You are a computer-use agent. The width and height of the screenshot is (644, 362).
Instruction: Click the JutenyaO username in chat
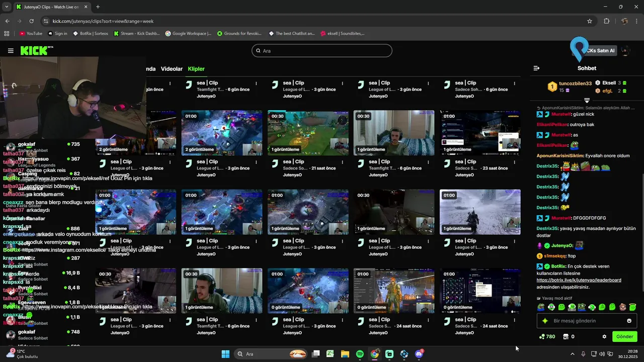pos(562,245)
